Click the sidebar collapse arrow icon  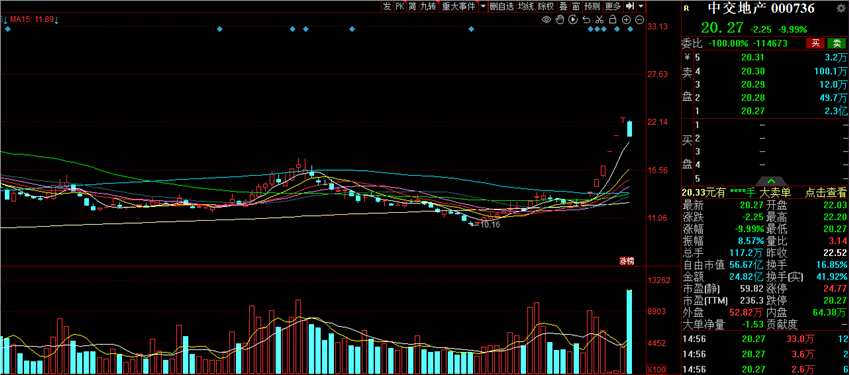click(630, 6)
